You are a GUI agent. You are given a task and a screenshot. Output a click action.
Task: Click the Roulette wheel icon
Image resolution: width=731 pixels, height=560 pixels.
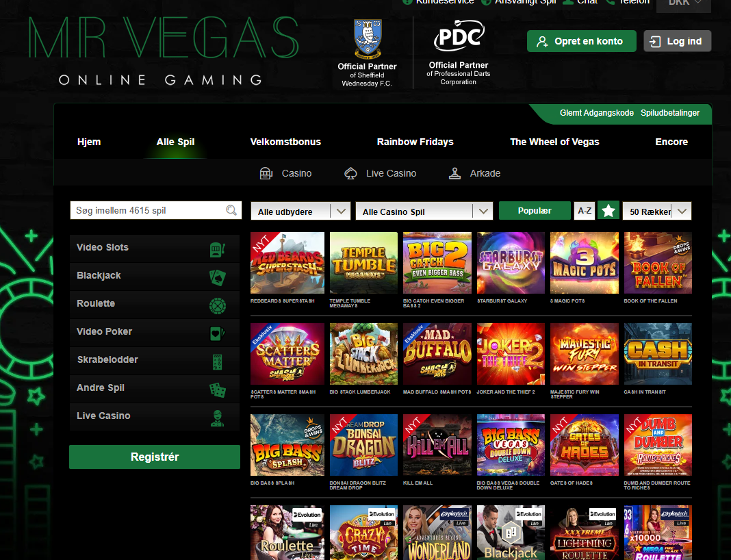click(217, 304)
